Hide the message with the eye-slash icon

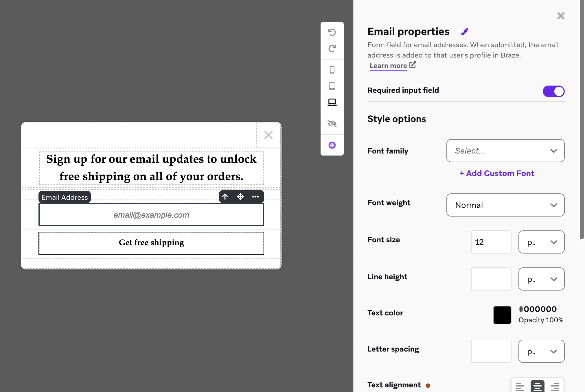[332, 123]
